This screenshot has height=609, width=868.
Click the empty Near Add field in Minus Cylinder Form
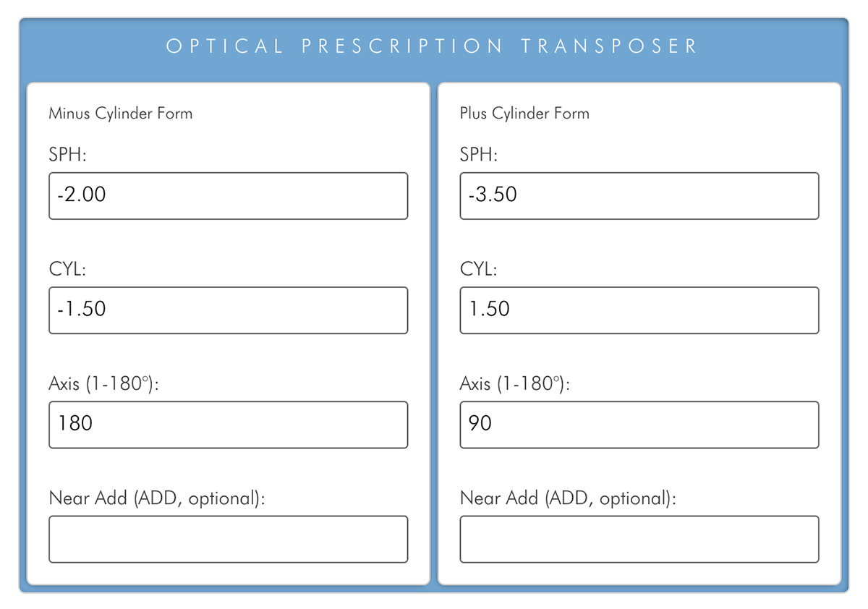(x=228, y=539)
